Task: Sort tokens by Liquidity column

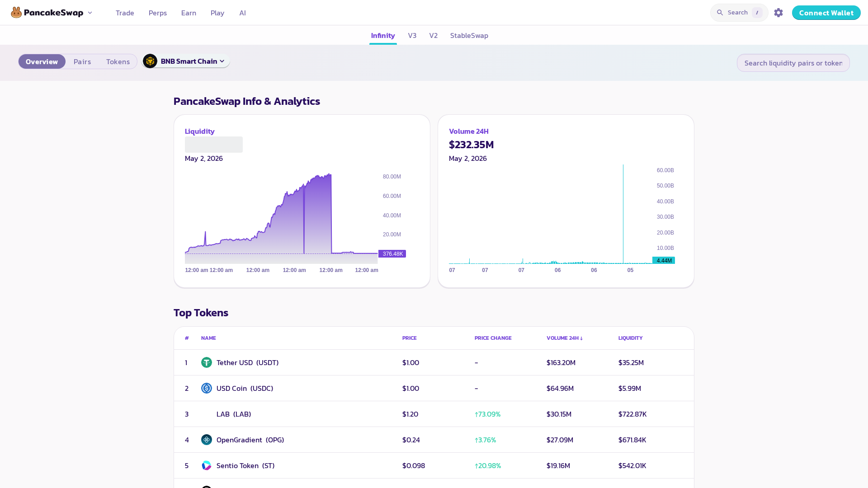Action: (631, 338)
